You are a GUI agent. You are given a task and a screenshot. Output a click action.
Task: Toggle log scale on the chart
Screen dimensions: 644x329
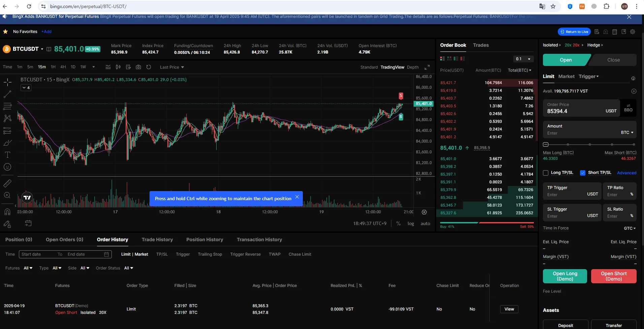pos(411,223)
